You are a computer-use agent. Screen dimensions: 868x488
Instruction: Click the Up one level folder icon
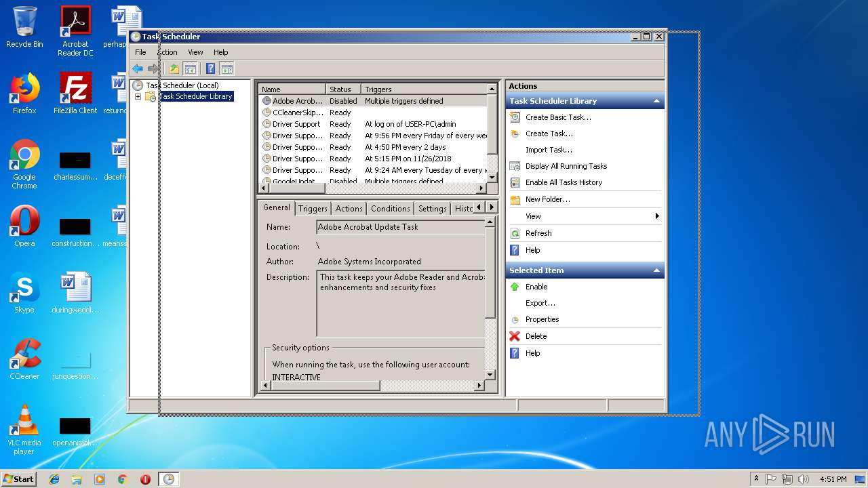pyautogui.click(x=174, y=68)
